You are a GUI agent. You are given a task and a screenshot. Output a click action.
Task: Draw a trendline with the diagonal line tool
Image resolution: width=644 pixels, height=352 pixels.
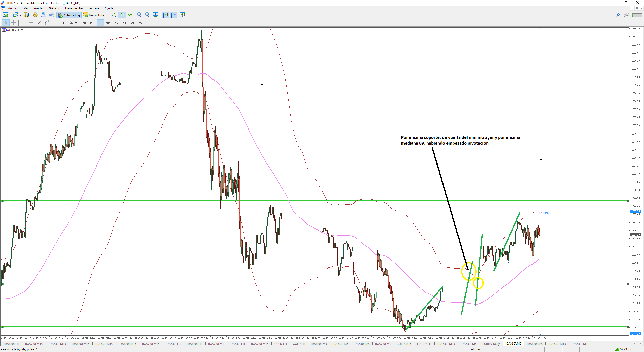coord(39,23)
